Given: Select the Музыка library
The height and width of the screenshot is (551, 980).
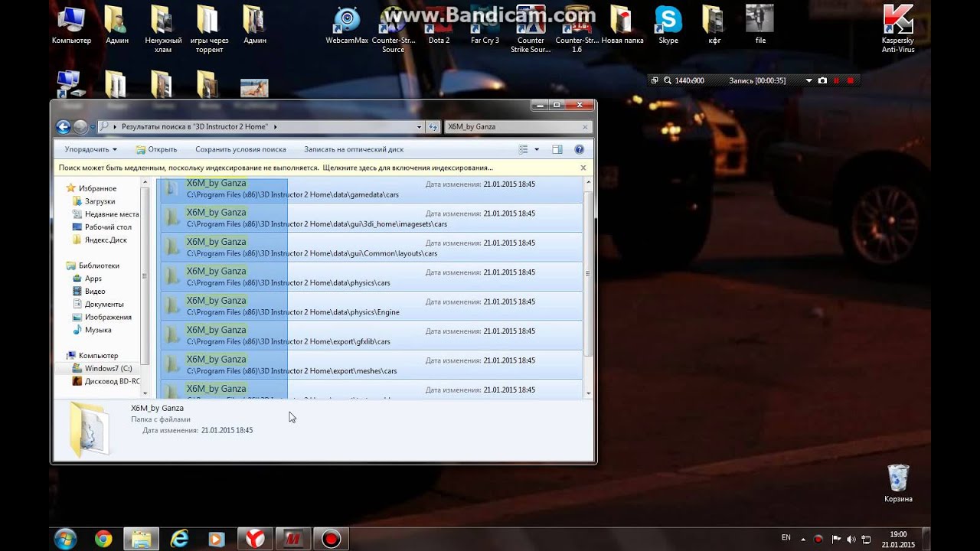Looking at the screenshot, I should pyautogui.click(x=92, y=330).
